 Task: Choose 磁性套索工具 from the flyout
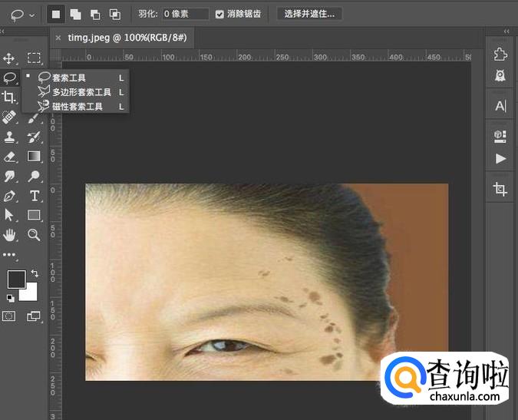(77, 107)
